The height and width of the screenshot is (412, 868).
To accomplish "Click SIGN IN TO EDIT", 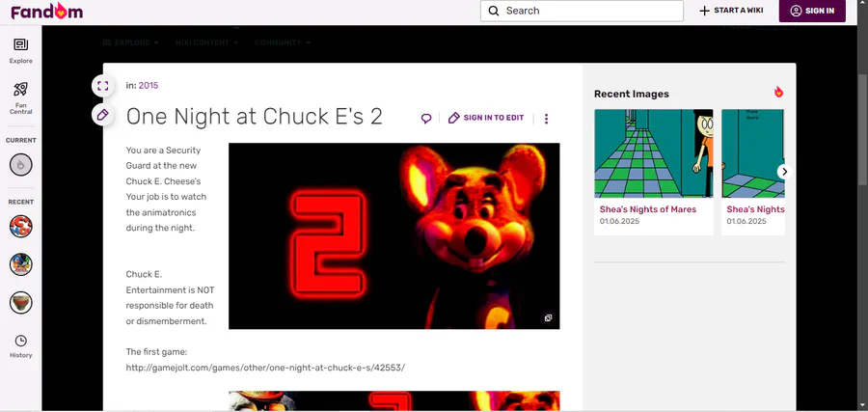I will point(486,118).
